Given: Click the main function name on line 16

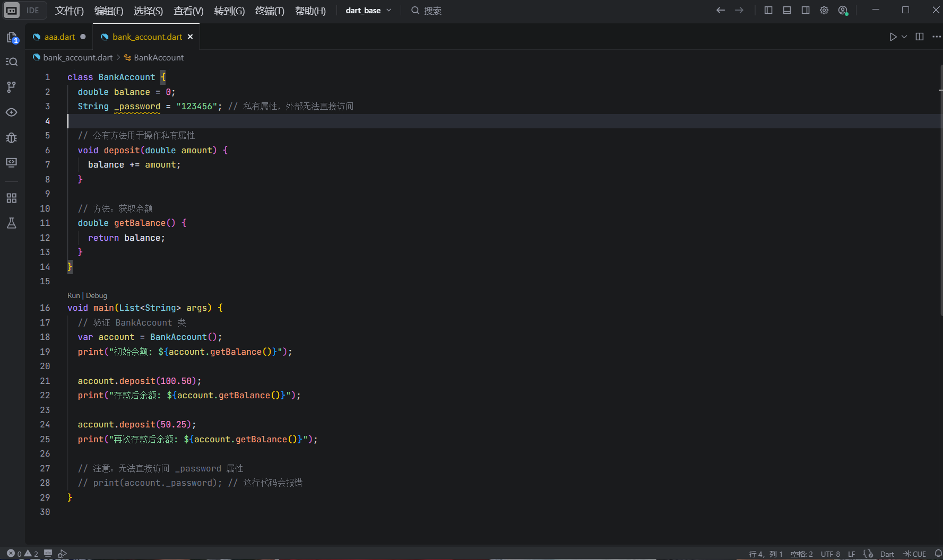Looking at the screenshot, I should pos(103,308).
